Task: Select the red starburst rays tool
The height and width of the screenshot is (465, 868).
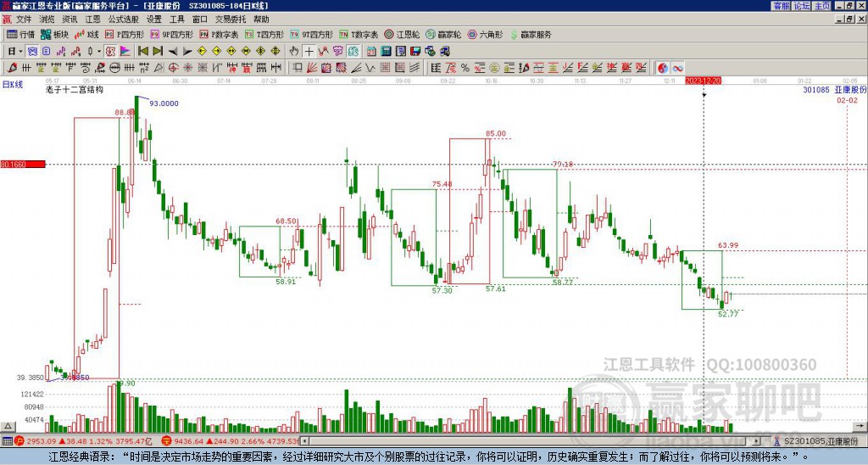Action: pos(187,68)
